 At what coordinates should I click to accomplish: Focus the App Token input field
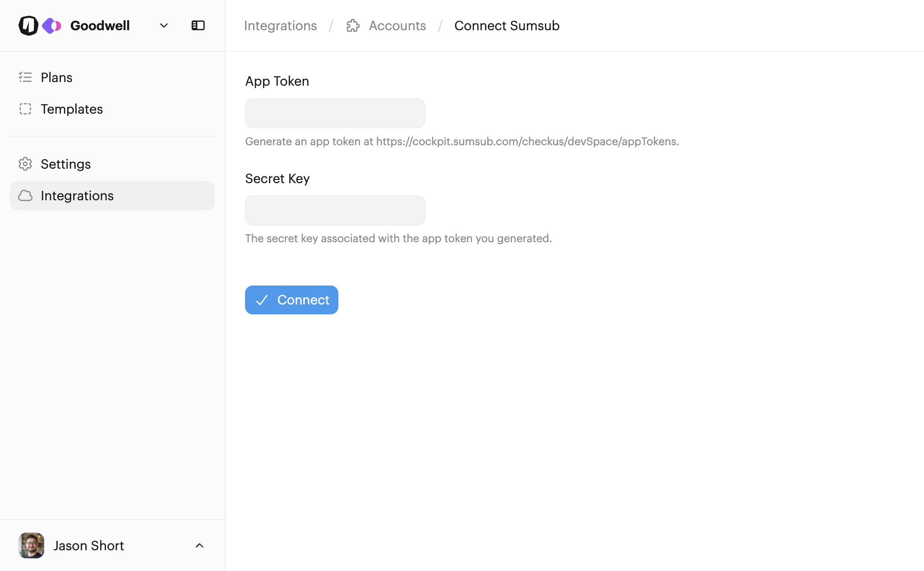pos(335,113)
